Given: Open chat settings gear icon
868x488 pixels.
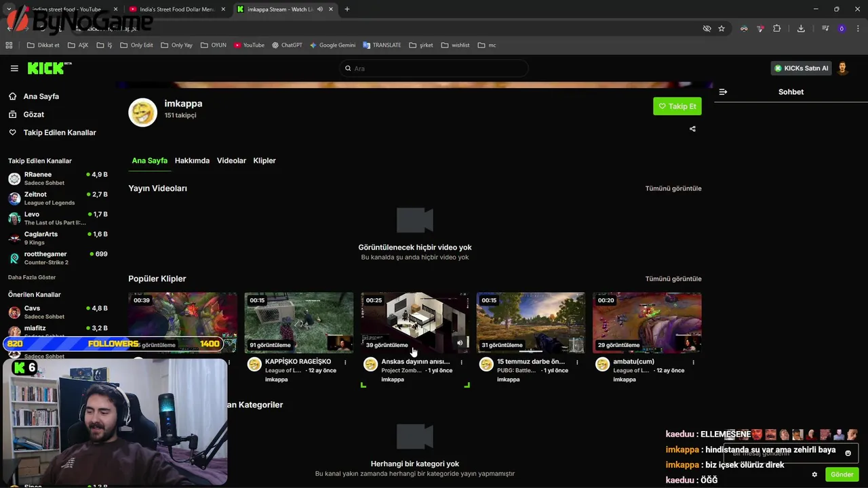Looking at the screenshot, I should tap(814, 474).
